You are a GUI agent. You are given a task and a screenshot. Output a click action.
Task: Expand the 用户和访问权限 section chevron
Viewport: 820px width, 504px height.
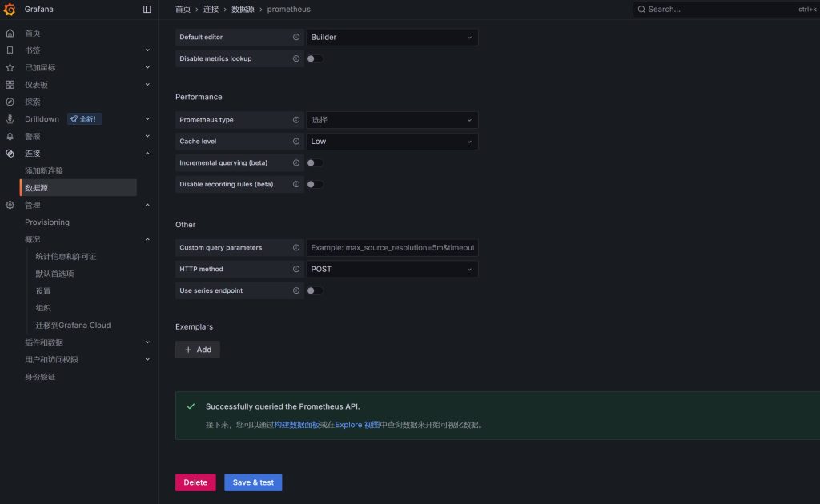147,360
